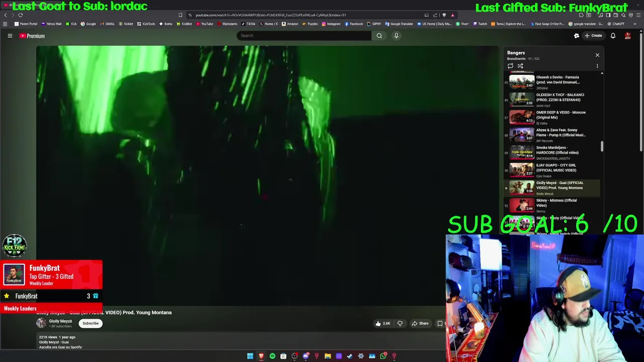The height and width of the screenshot is (362, 644).
Task: Open Twitch bookmark
Action: click(479, 24)
